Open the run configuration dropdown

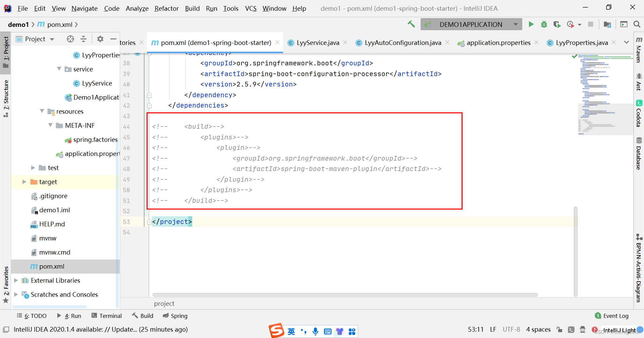tap(516, 24)
